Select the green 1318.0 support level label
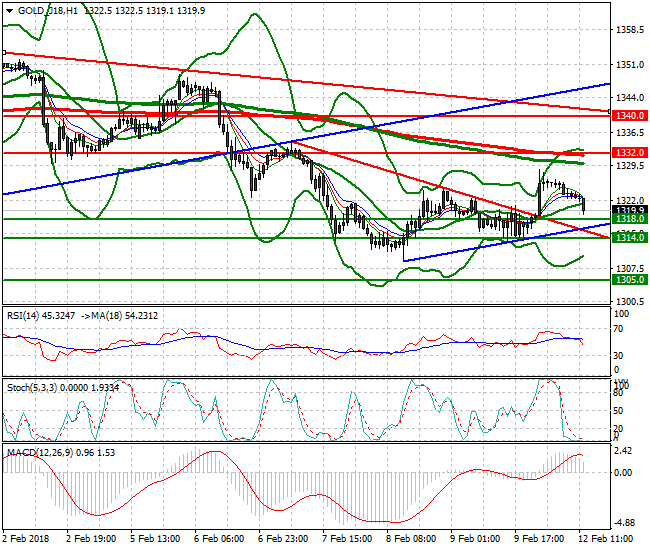 (630, 219)
